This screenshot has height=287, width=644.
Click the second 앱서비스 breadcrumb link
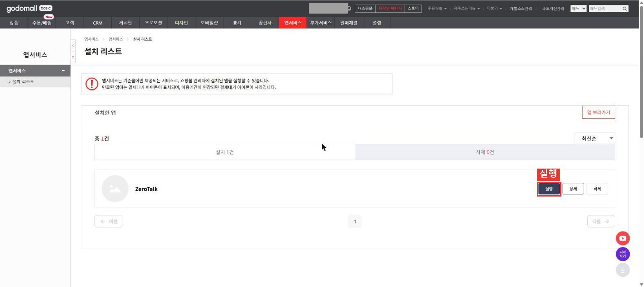tap(116, 39)
